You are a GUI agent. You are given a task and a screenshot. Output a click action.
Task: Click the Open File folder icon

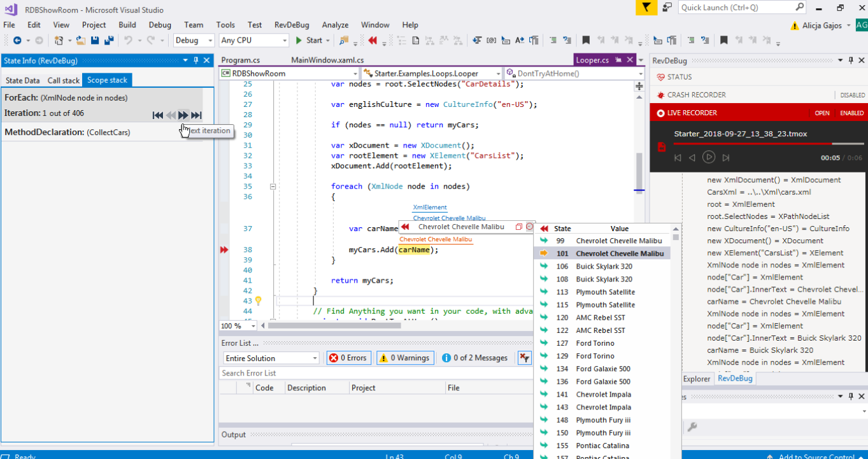point(81,40)
